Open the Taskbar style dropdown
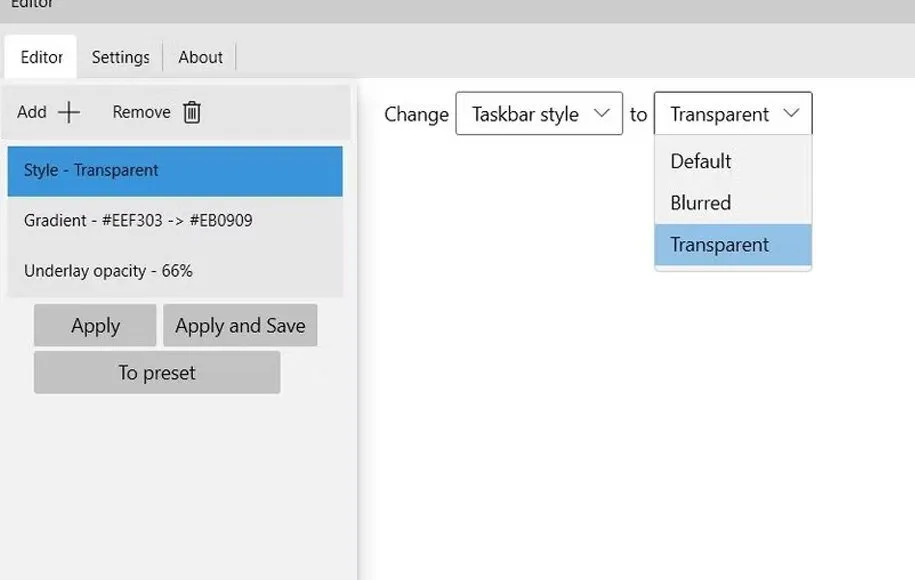The height and width of the screenshot is (580, 915). click(x=538, y=114)
